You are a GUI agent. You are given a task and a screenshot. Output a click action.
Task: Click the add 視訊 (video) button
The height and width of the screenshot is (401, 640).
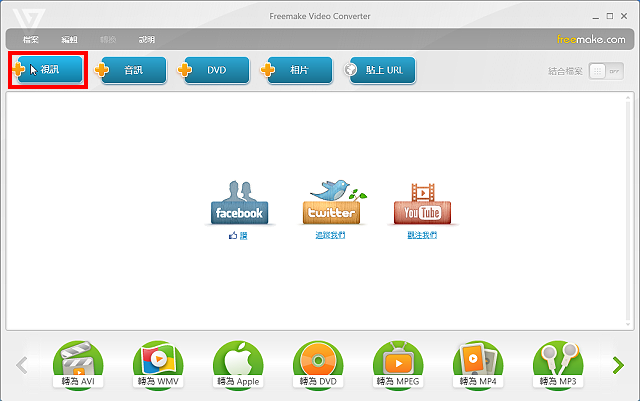point(48,70)
